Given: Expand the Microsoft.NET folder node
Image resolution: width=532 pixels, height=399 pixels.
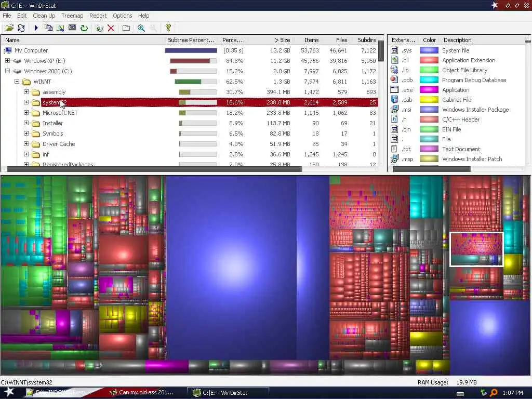Looking at the screenshot, I should (26, 113).
